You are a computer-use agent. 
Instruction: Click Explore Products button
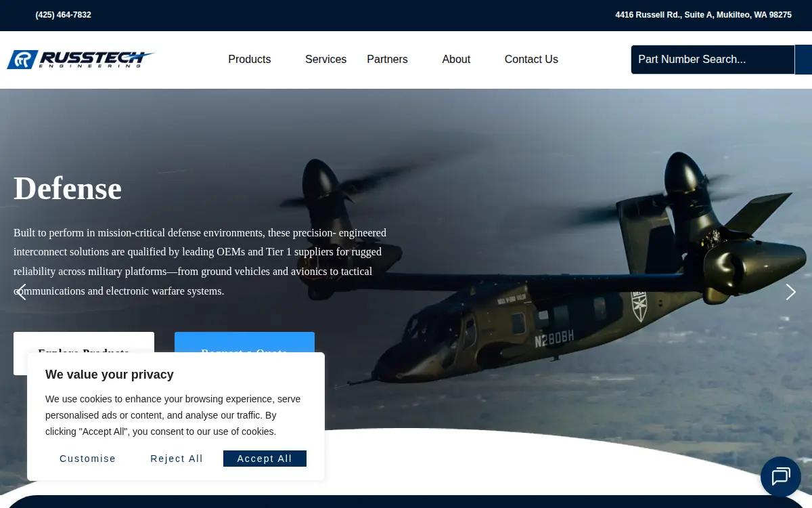click(x=84, y=342)
